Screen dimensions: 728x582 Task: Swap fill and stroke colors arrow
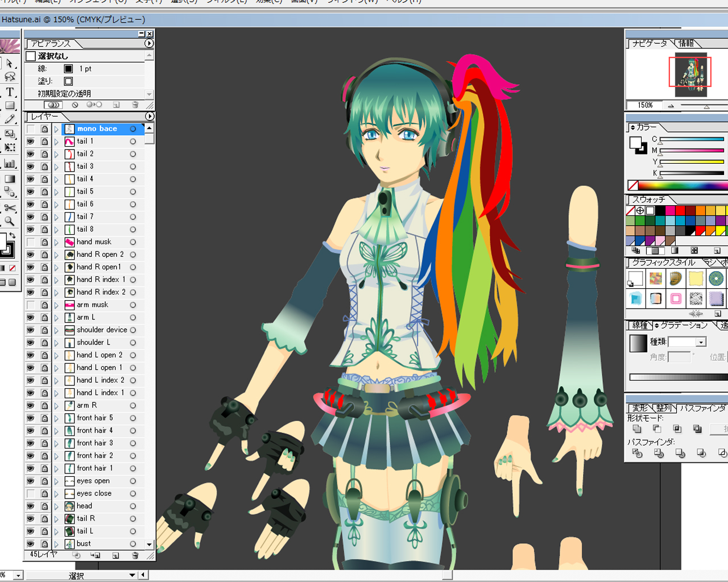coord(13,235)
